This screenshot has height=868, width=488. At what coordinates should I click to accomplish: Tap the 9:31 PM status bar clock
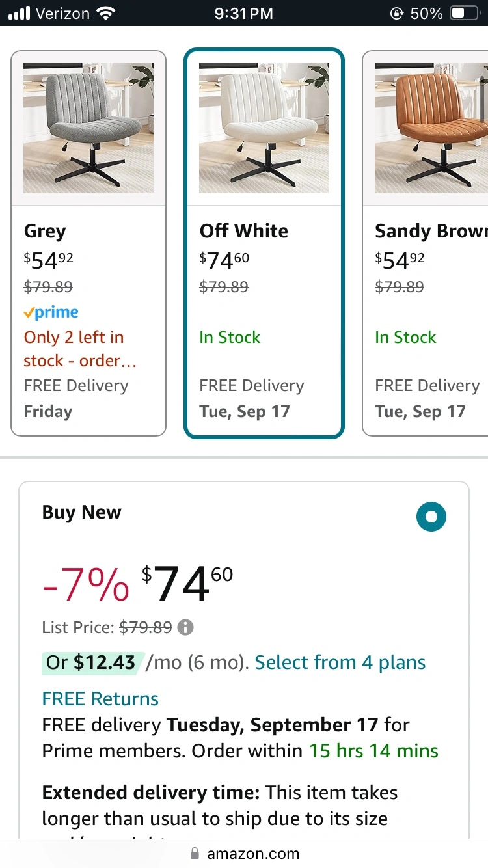244,13
